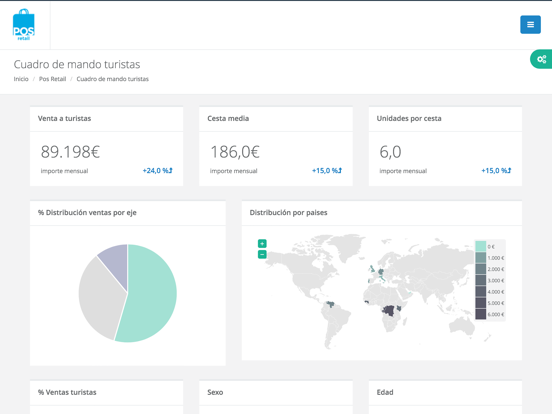Select the 89.198€ sales value
The width and height of the screenshot is (552, 414).
70,152
